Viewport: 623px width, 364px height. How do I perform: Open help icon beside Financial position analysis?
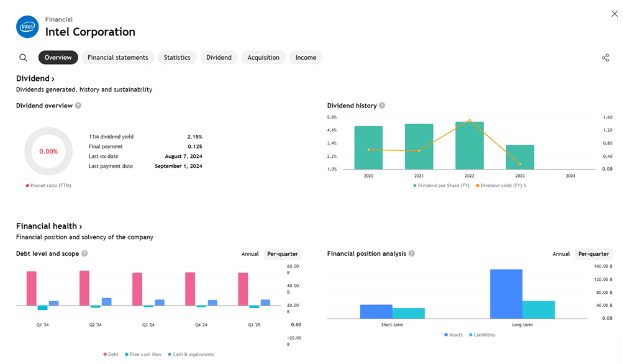[412, 253]
